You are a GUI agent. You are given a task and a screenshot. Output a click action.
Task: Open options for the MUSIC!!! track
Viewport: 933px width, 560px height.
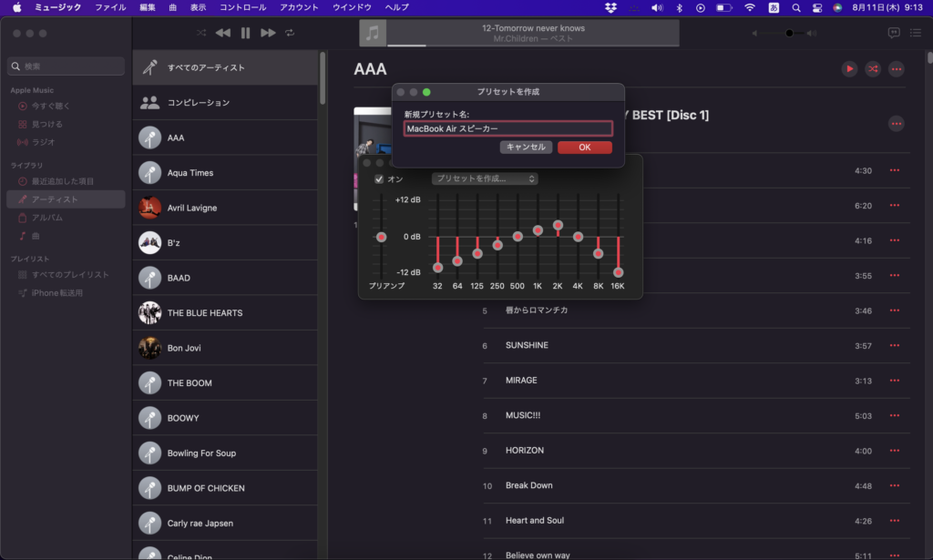pyautogui.click(x=895, y=415)
